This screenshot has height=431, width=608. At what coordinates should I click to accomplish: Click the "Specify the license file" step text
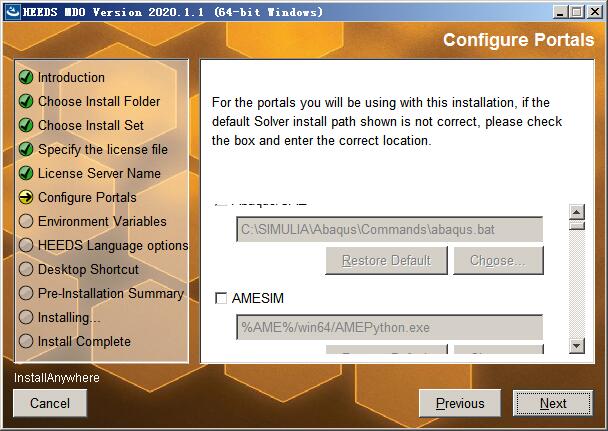pos(103,150)
